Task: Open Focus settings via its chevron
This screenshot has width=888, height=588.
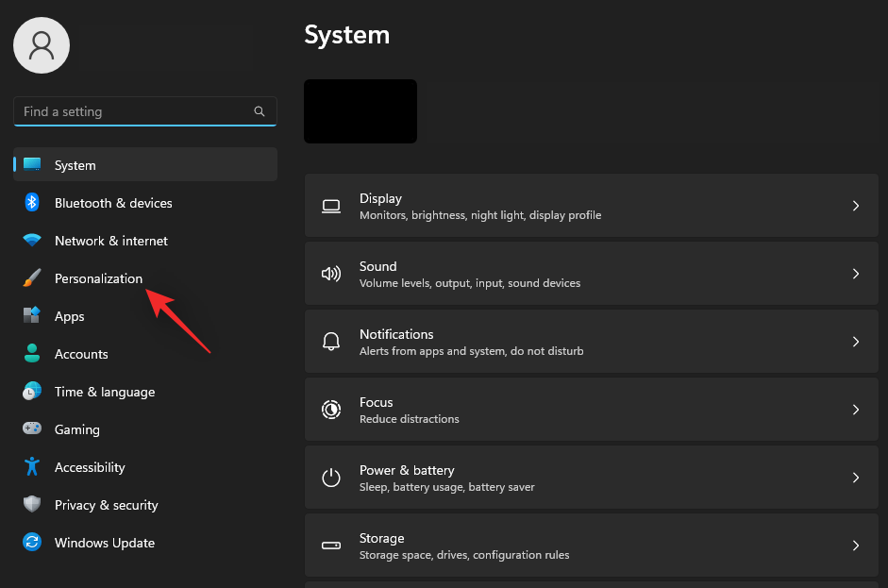Action: [856, 410]
